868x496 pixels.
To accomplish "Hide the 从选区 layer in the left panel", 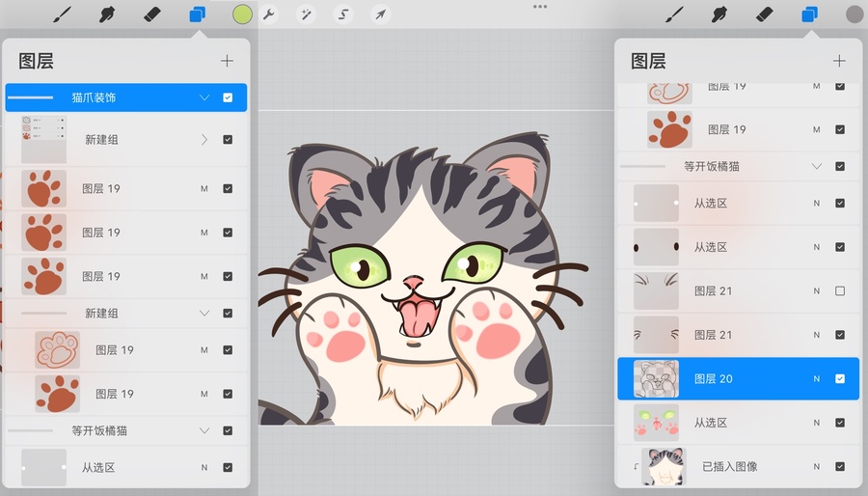I will coord(228,468).
